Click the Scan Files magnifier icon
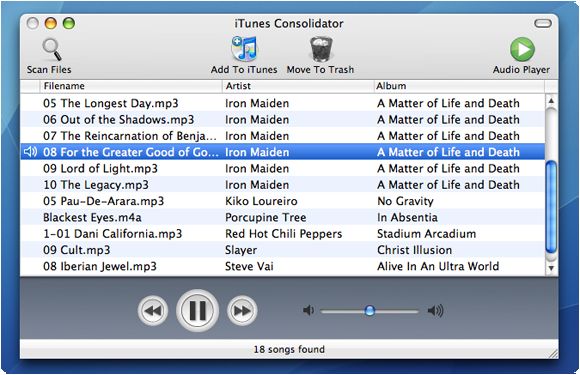 click(51, 49)
